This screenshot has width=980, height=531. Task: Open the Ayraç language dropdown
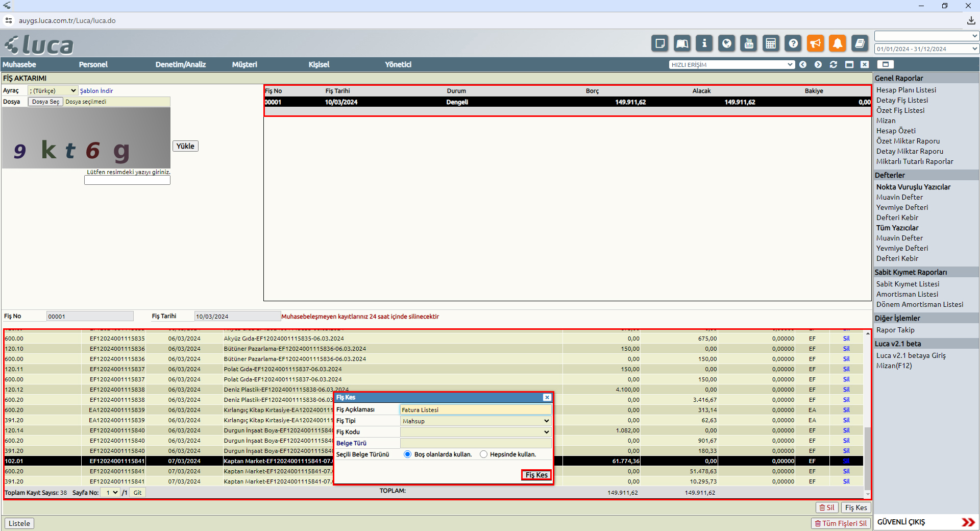[x=53, y=90]
